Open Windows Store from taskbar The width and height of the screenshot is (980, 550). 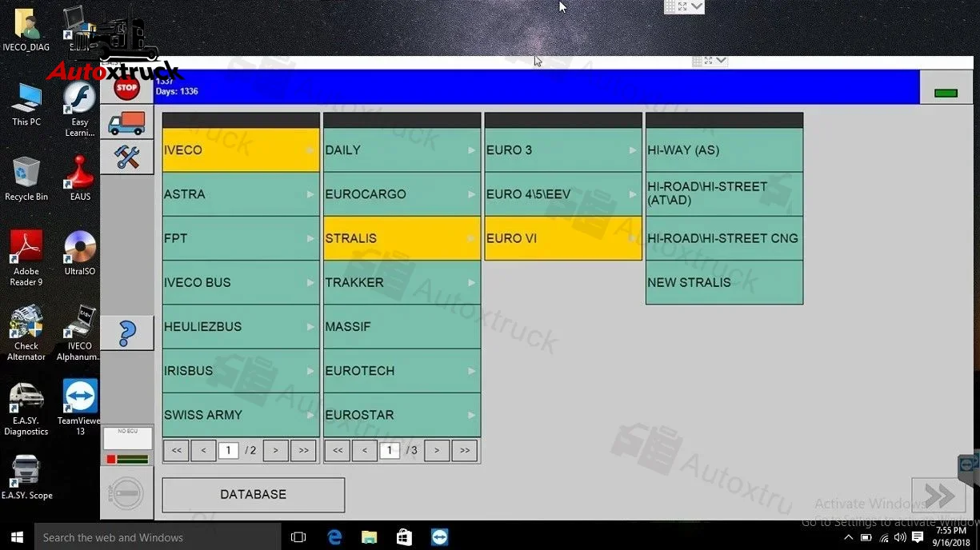click(404, 537)
